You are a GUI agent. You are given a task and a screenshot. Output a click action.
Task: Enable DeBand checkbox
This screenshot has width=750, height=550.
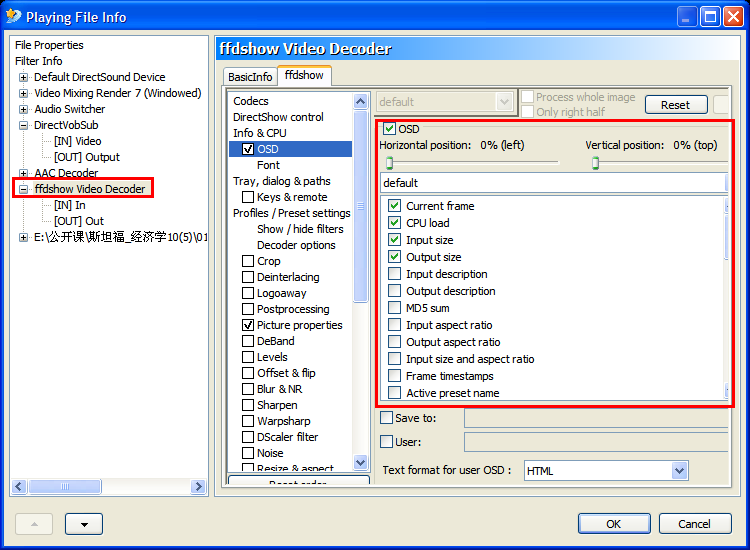click(248, 341)
